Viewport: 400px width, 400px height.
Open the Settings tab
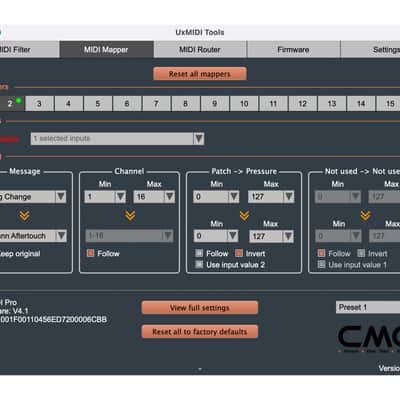[x=370, y=50]
